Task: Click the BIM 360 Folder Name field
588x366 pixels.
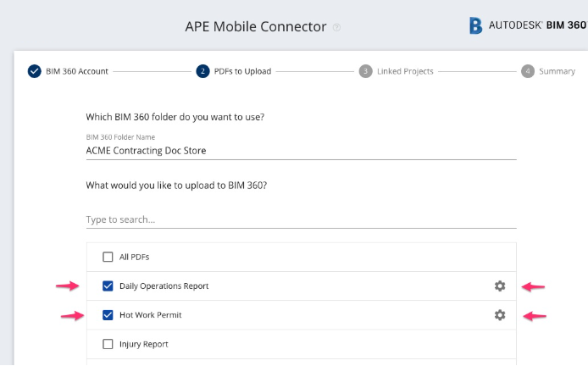Action: 301,150
